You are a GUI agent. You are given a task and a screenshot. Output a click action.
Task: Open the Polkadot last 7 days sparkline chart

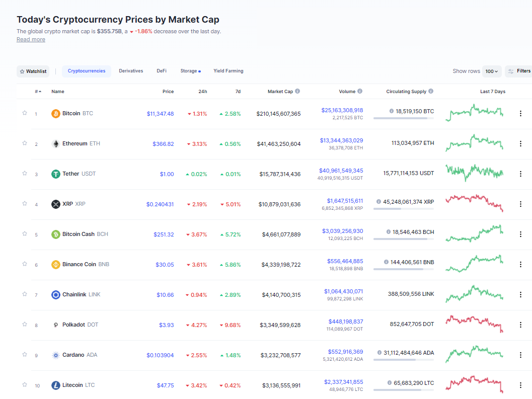[x=474, y=324]
